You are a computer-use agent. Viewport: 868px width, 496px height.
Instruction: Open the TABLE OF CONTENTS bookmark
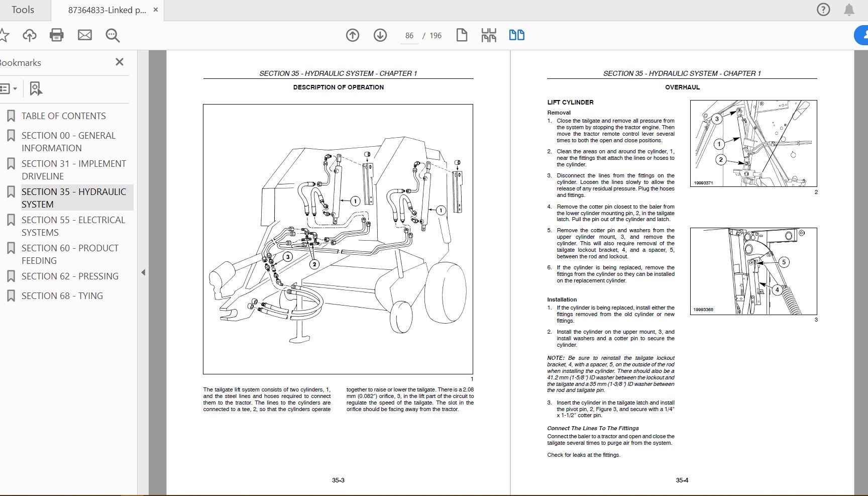click(64, 116)
